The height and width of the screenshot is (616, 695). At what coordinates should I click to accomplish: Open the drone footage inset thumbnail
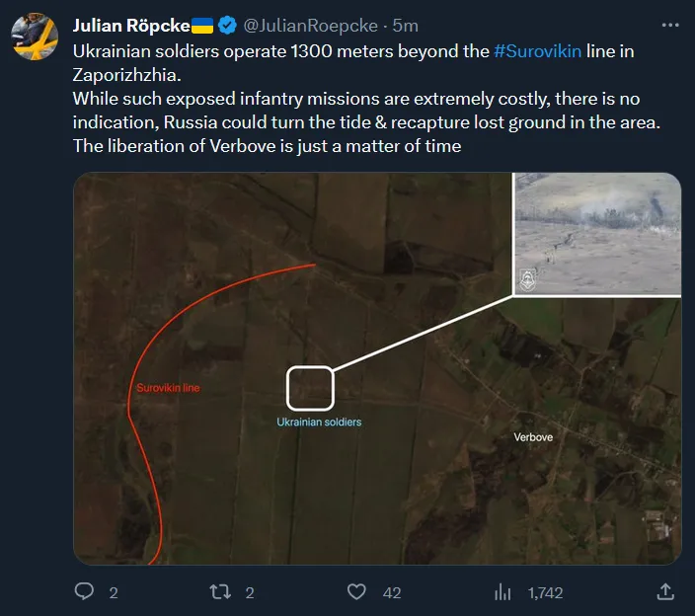click(597, 234)
